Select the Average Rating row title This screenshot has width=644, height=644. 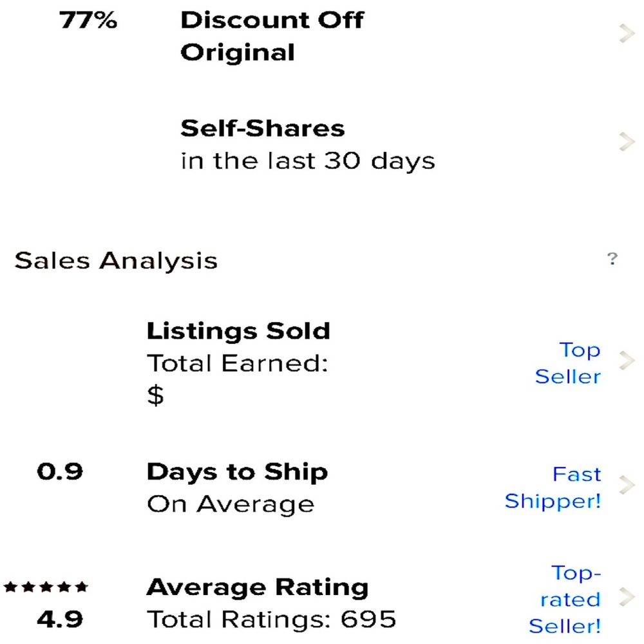click(x=258, y=587)
